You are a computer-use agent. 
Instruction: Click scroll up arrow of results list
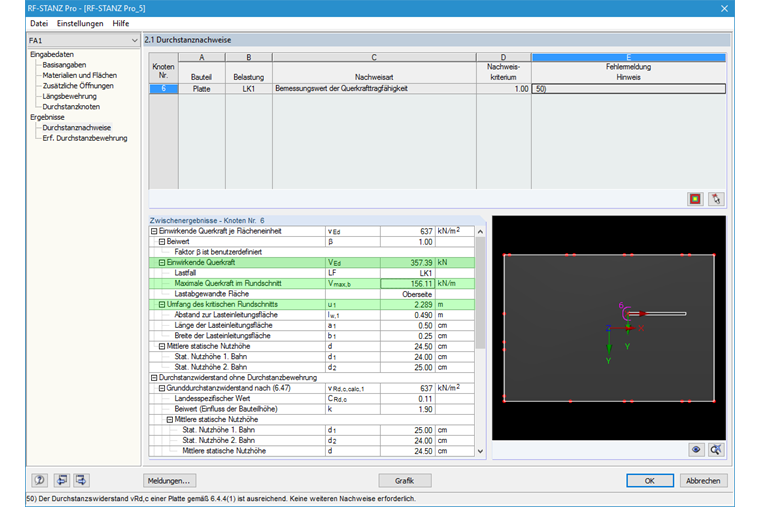(x=480, y=232)
